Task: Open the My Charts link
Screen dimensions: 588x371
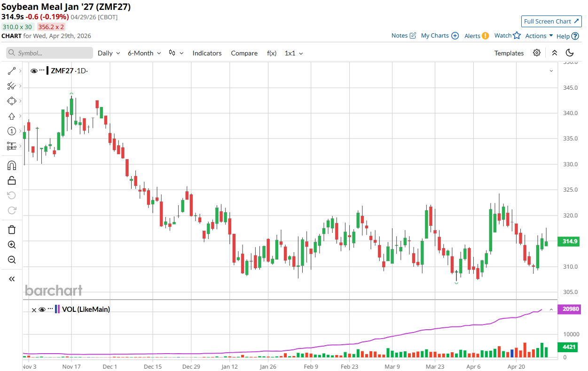Action: coord(439,36)
